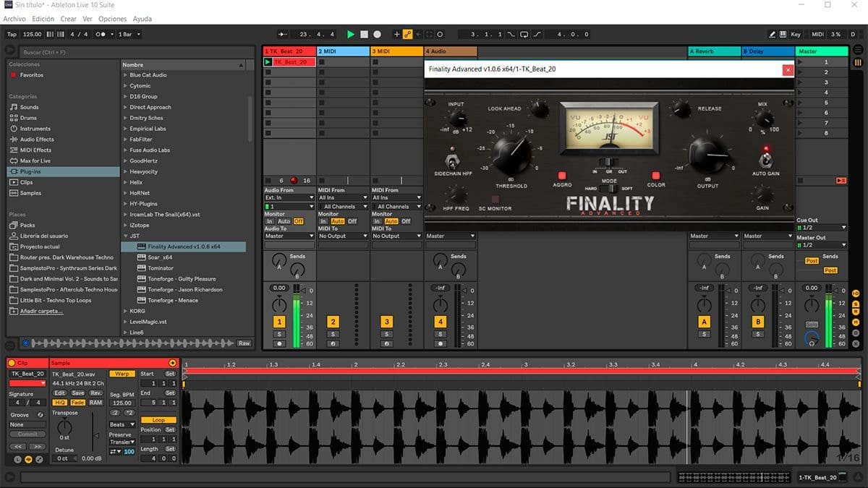
Task: Toggle the COLOR button on Finality
Action: click(656, 176)
